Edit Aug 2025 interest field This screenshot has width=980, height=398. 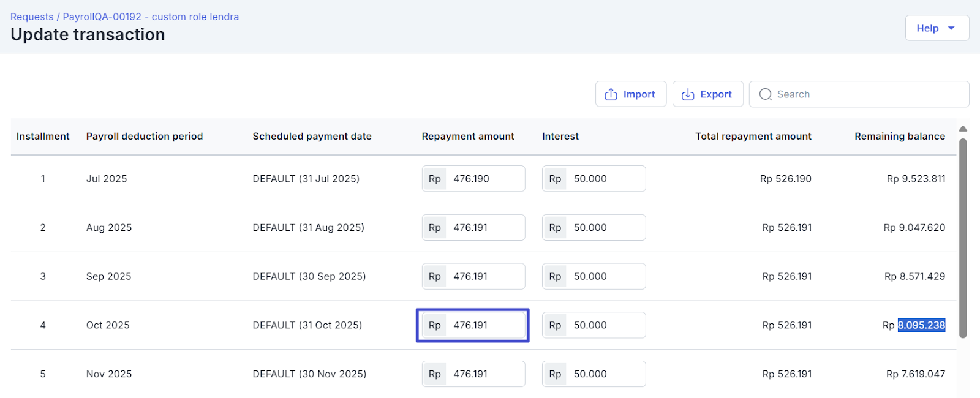pos(604,228)
